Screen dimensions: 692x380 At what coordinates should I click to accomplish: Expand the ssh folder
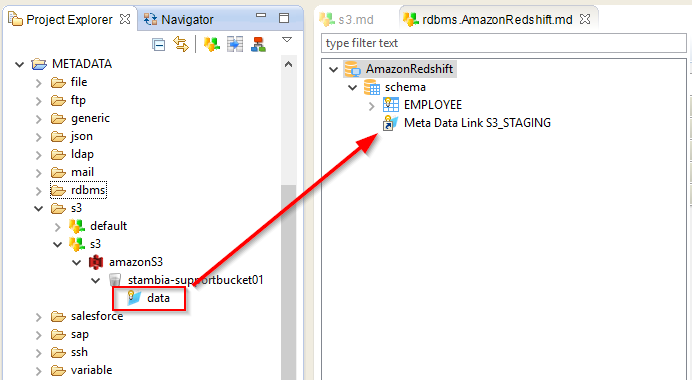pyautogui.click(x=39, y=353)
